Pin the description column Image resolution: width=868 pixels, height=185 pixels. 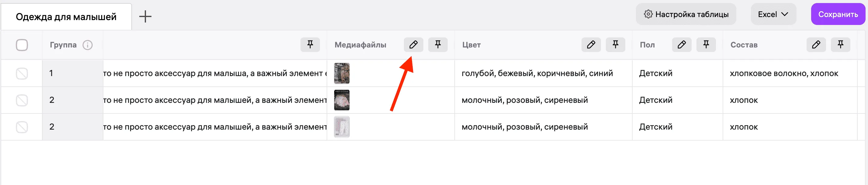click(x=310, y=44)
